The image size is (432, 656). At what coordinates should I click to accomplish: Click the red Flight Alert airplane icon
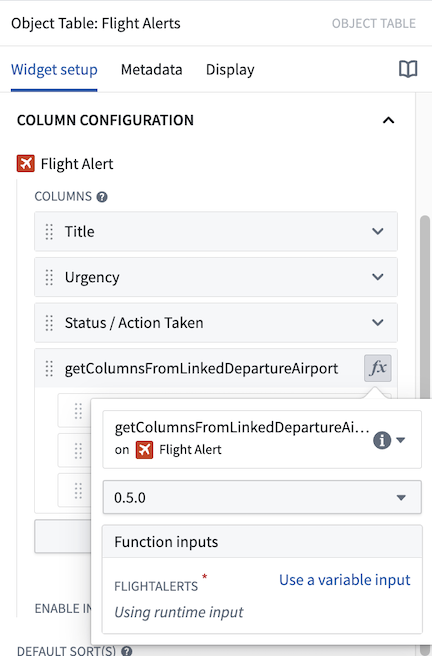26,164
